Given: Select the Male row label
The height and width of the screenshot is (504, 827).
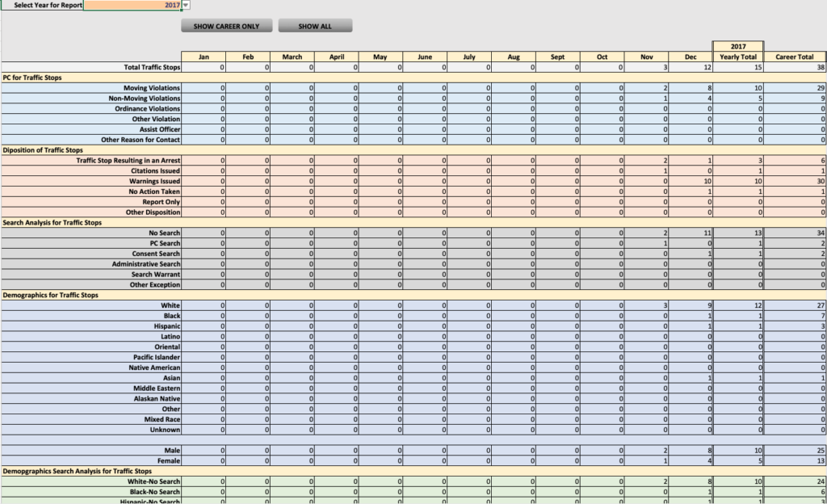Looking at the screenshot, I should coord(168,450).
